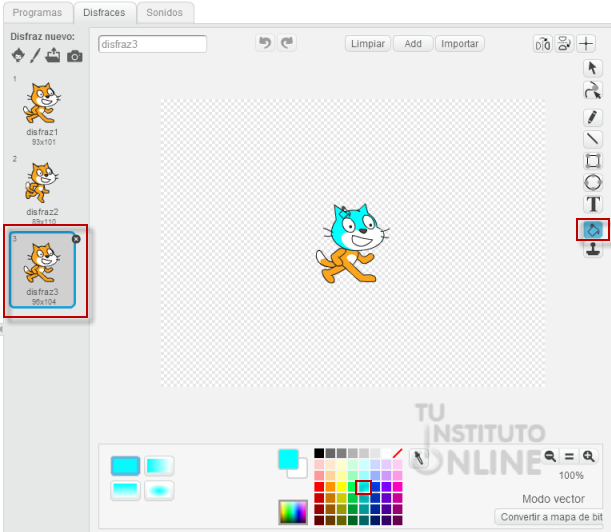Pick the Ellipse tool

point(592,183)
